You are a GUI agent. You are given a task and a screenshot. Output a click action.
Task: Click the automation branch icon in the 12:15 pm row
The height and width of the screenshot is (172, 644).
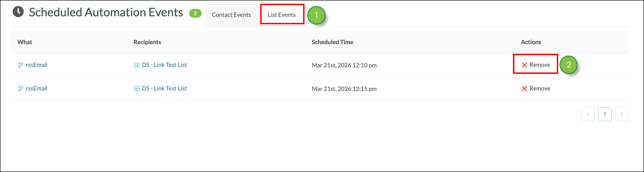[x=21, y=89]
